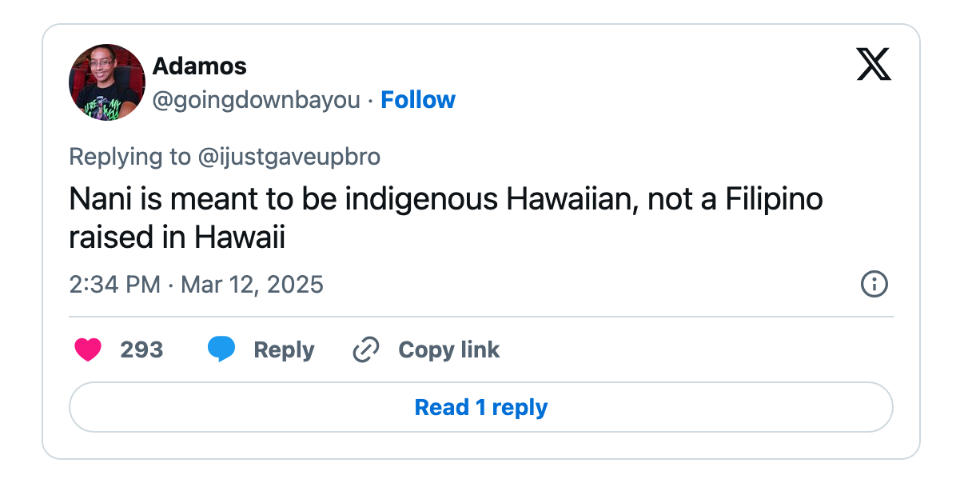Click Adamos's profile avatar

click(106, 82)
